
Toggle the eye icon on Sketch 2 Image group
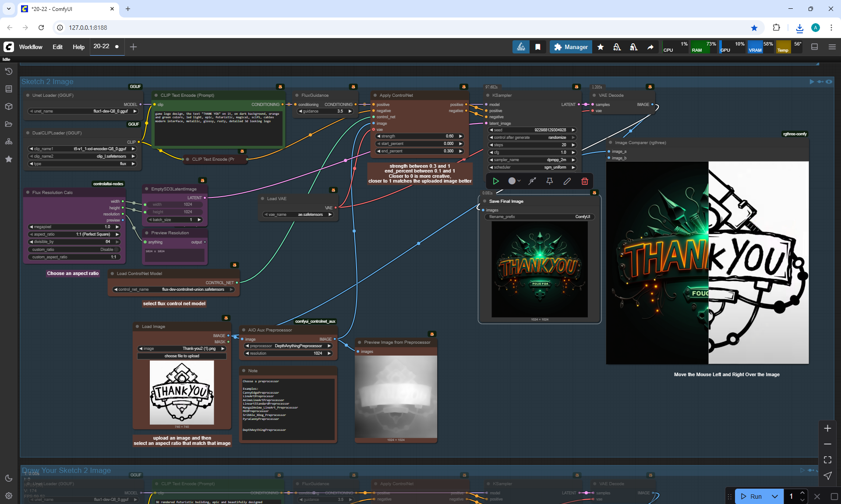pos(829,81)
